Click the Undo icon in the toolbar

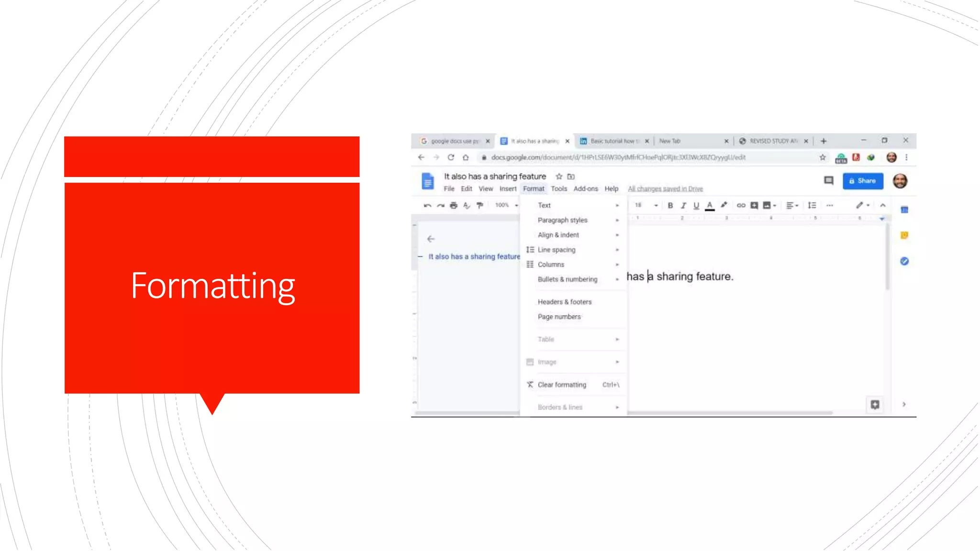427,206
